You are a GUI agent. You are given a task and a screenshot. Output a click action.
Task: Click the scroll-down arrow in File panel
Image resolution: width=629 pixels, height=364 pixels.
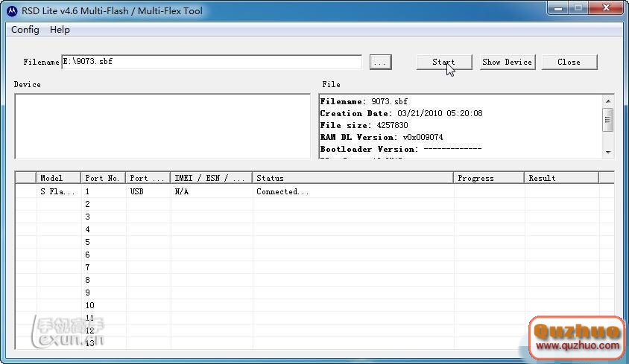[608, 152]
